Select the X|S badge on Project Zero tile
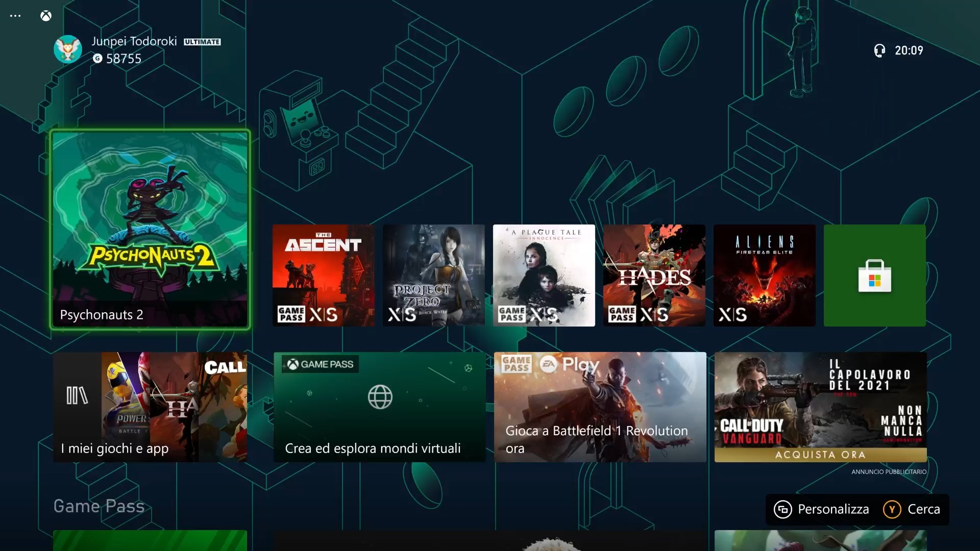The height and width of the screenshot is (551, 980). [x=402, y=314]
